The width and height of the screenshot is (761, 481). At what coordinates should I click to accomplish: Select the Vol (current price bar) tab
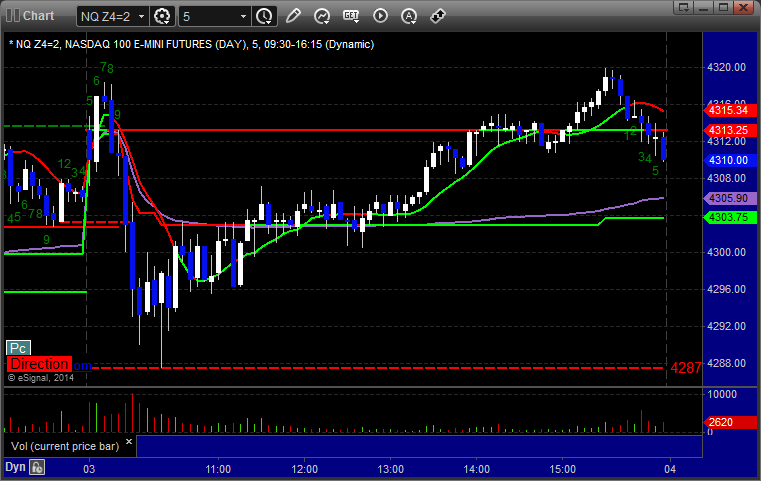pyautogui.click(x=65, y=446)
